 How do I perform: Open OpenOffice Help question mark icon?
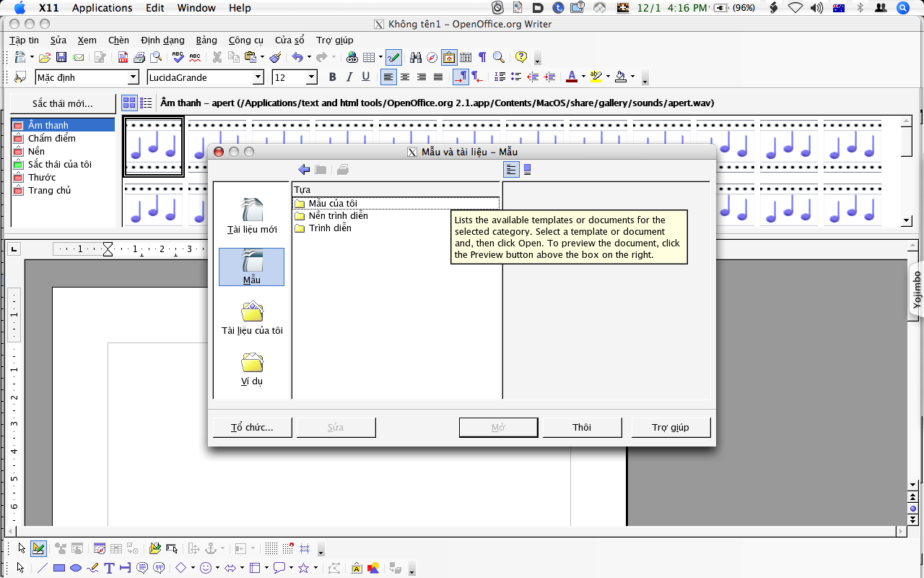click(x=521, y=58)
